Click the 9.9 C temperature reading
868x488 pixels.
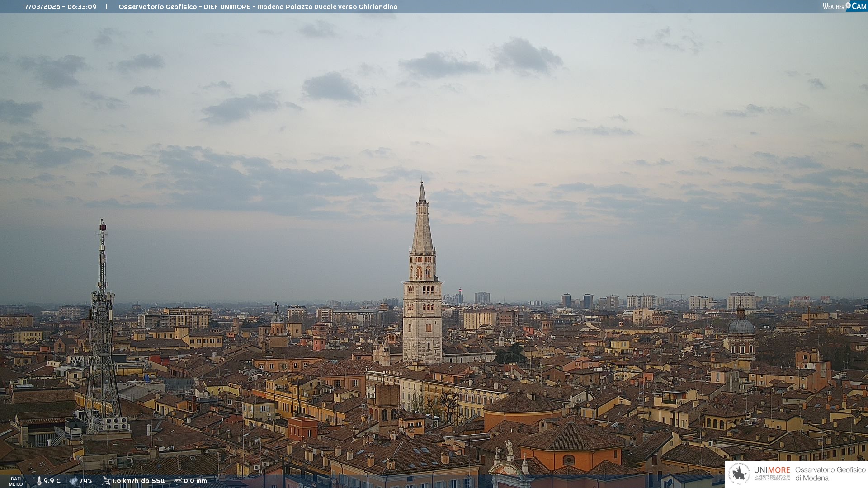click(52, 481)
